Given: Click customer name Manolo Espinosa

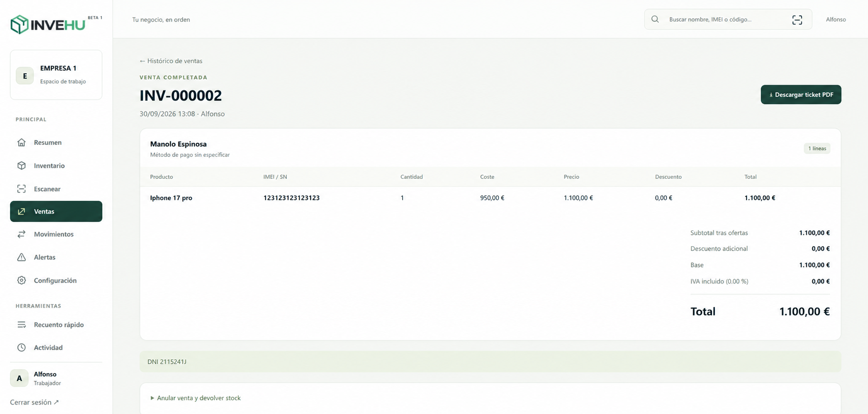Looking at the screenshot, I should 178,144.
